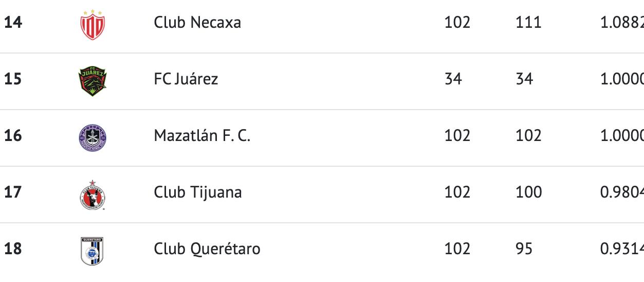Screen dimensions: 644x282
Task: Click rank number 15 in the table
Action: click(13, 79)
